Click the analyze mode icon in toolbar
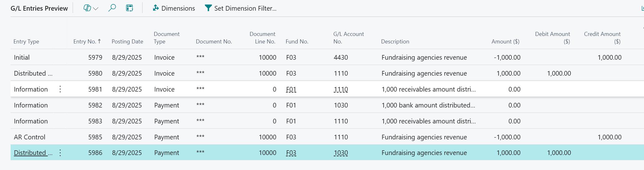 tap(129, 8)
